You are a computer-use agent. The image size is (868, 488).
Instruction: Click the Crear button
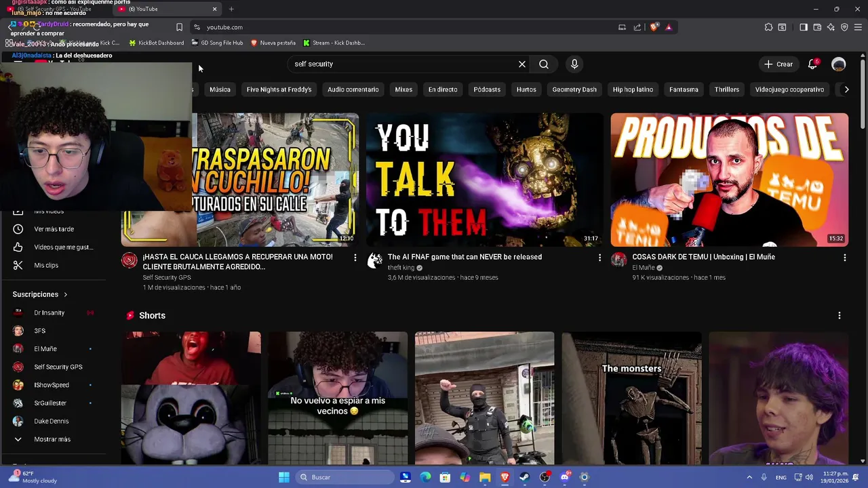tap(778, 64)
